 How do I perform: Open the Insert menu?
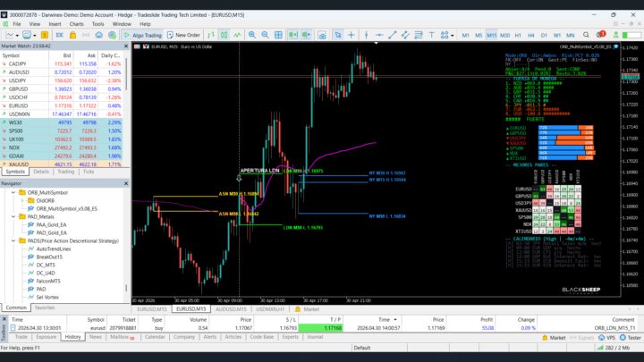[55, 24]
